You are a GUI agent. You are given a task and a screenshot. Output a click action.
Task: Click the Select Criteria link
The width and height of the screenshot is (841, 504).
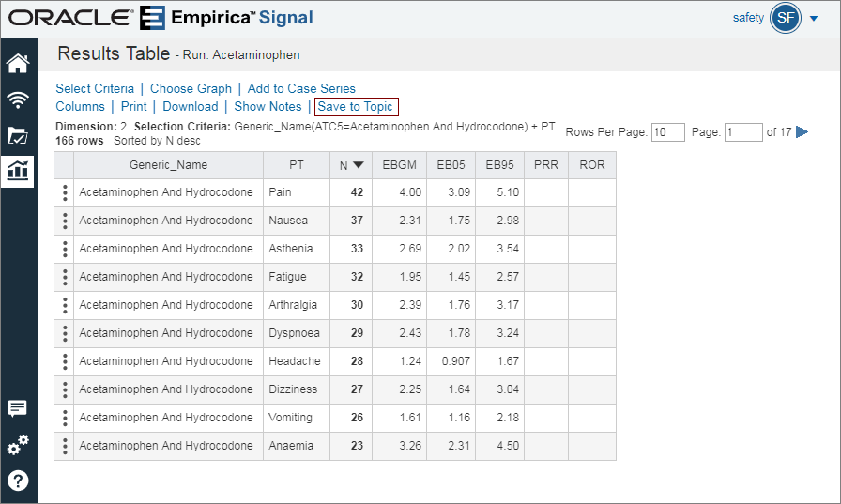point(95,88)
